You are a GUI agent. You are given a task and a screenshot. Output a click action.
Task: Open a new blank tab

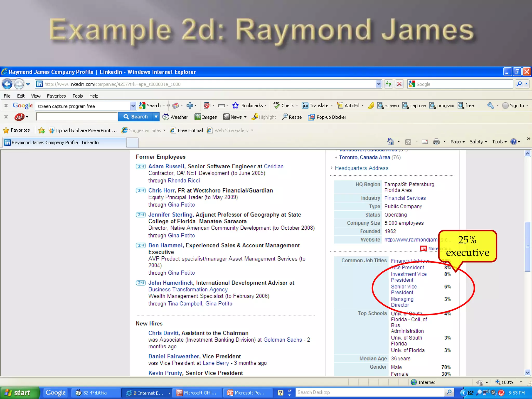132,143
